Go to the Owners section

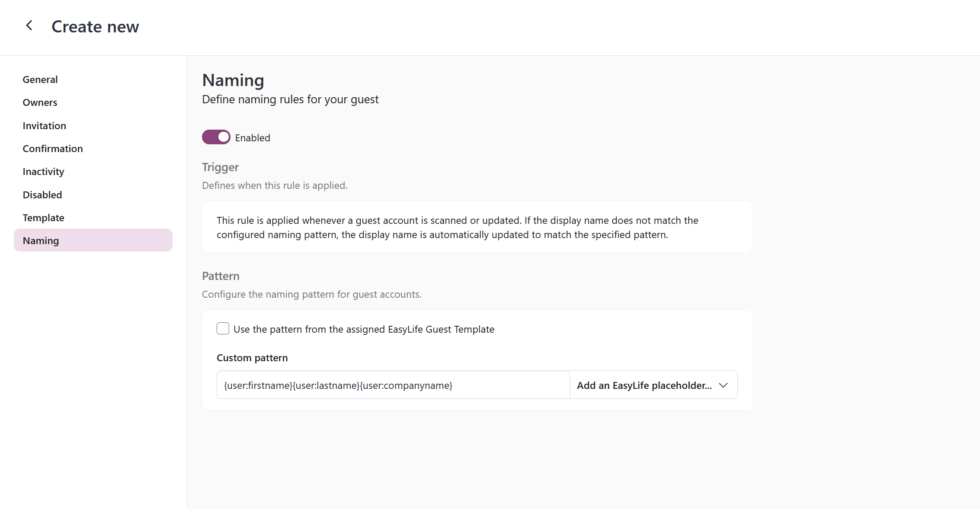coord(40,102)
